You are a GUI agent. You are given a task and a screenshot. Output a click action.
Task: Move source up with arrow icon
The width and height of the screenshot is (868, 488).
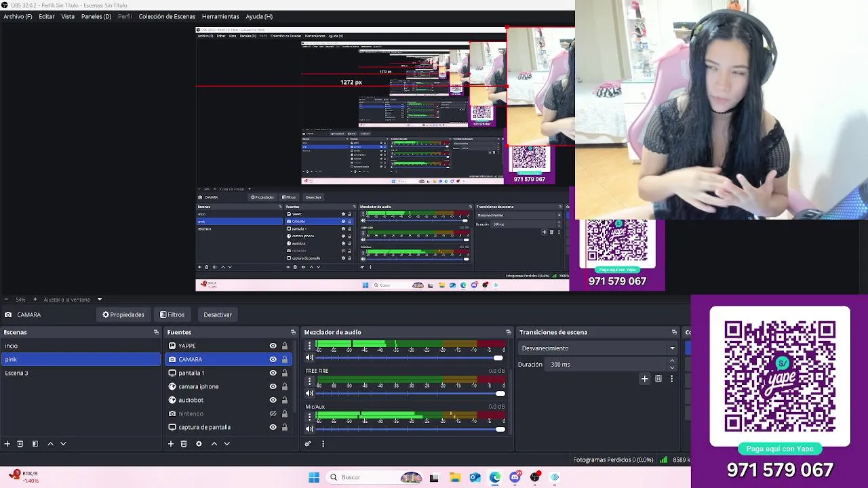click(214, 444)
